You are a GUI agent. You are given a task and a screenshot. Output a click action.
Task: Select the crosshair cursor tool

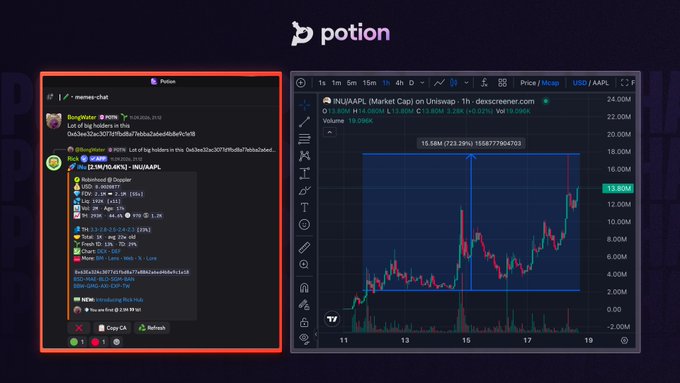tap(304, 105)
